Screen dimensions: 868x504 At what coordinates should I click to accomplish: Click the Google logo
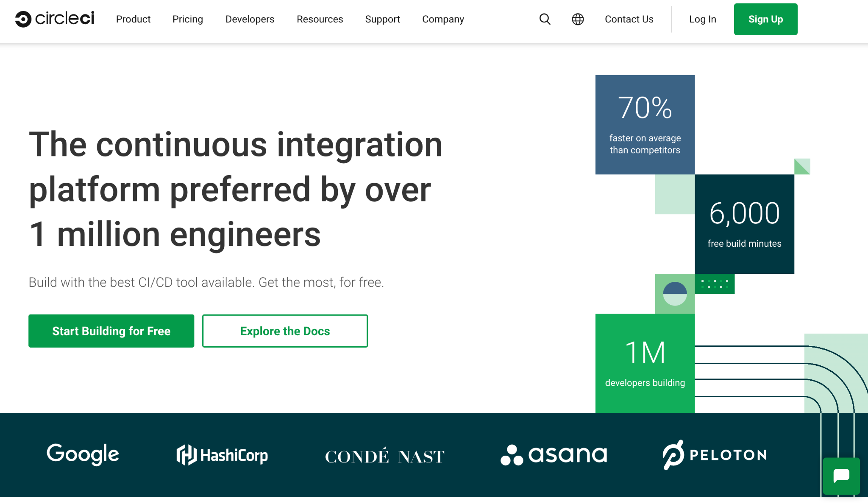[x=83, y=454]
